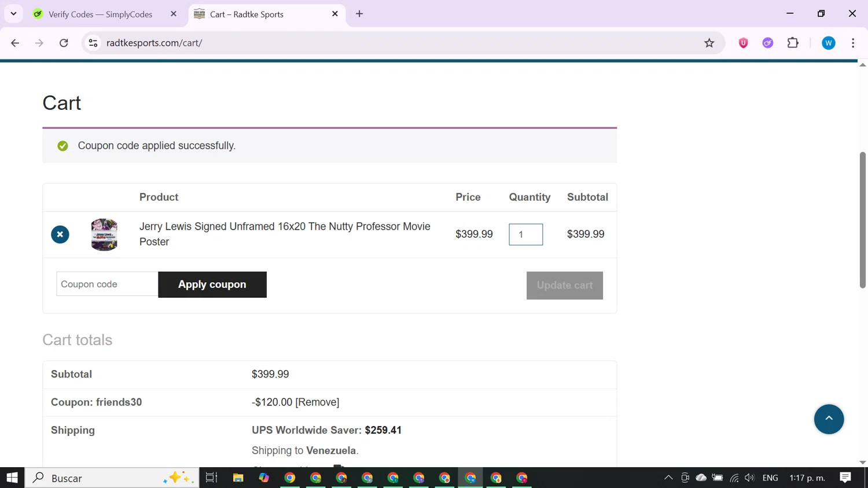Click the Shipping to Venezuela text
The height and width of the screenshot is (488, 868).
[305, 450]
